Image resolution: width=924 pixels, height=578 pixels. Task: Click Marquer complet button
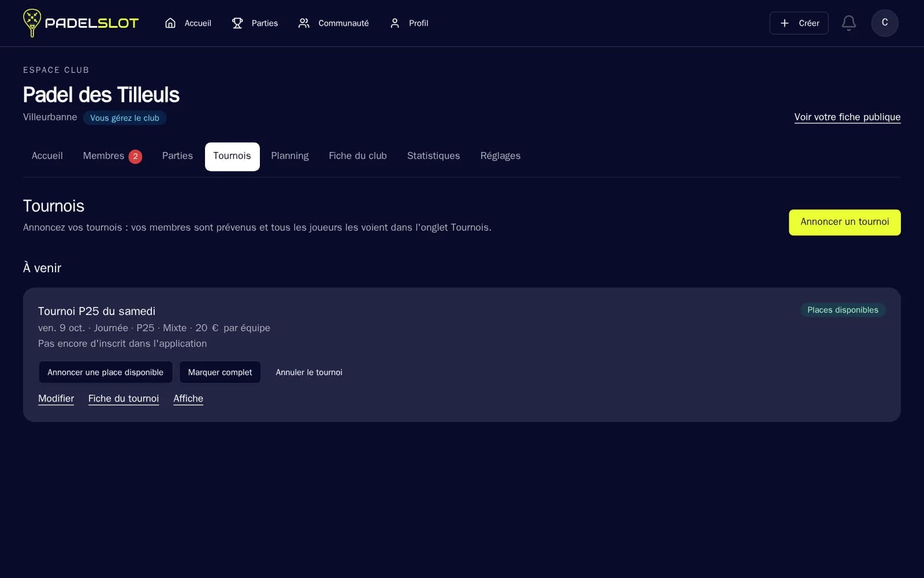point(220,372)
